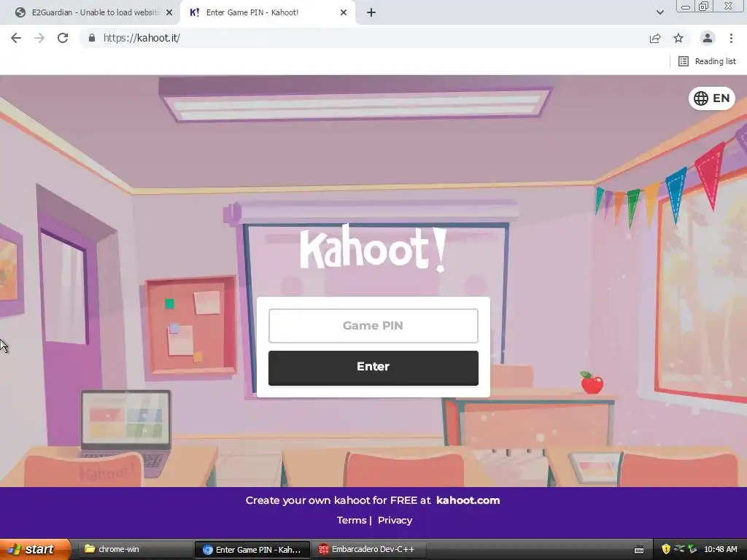Reload the kahoot.it page
This screenshot has height=560, width=747.
pyautogui.click(x=63, y=38)
